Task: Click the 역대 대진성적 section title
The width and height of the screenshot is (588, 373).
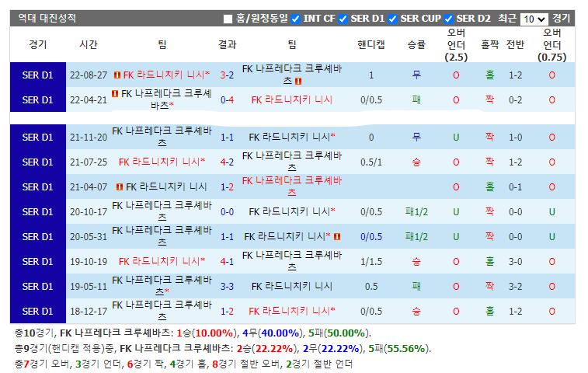Action: (x=47, y=19)
